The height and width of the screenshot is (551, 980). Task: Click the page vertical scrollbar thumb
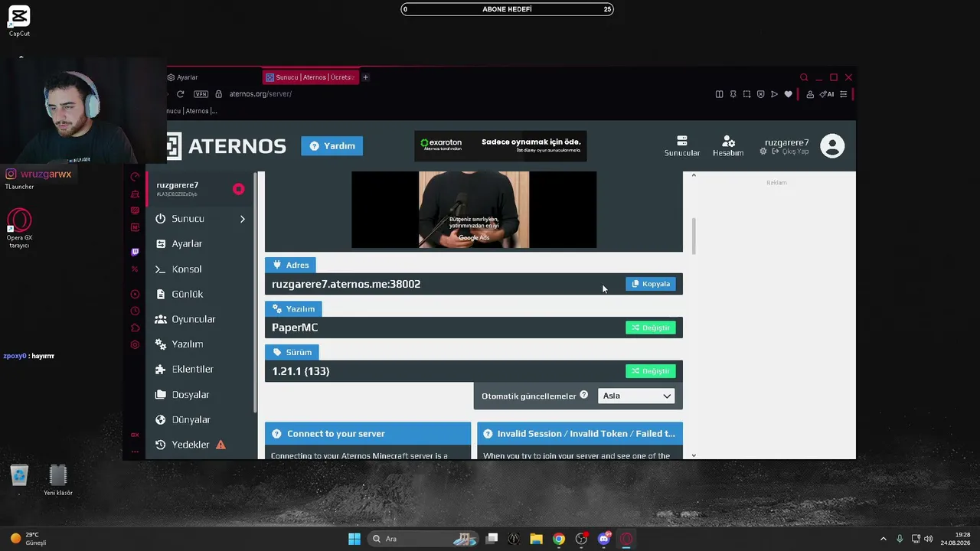tap(694, 236)
